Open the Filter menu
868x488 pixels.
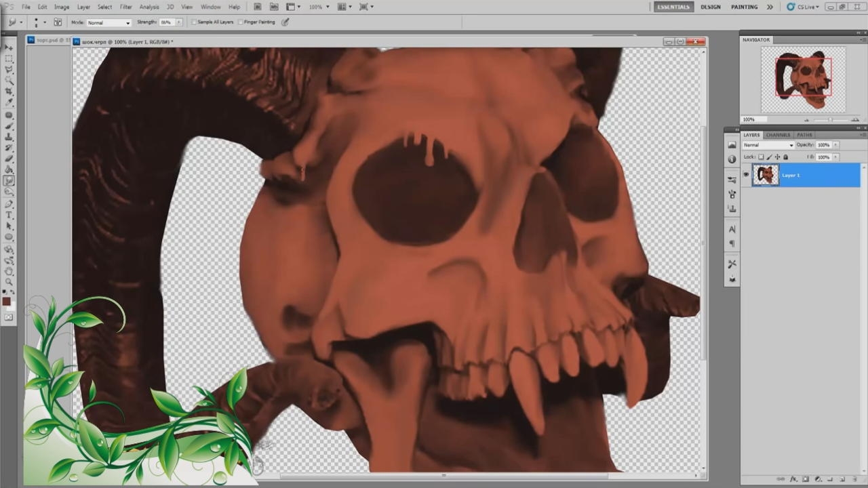tap(126, 7)
